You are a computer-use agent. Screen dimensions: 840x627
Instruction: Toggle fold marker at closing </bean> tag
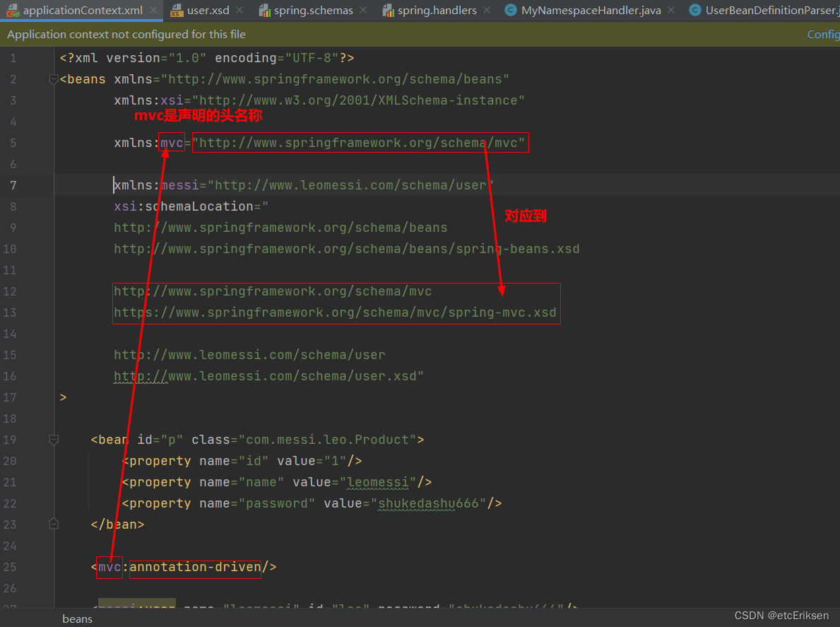(54, 524)
